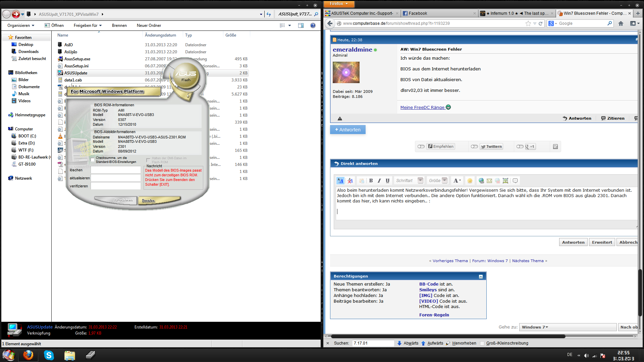Toggle bold formatting in reply editor

point(371,181)
